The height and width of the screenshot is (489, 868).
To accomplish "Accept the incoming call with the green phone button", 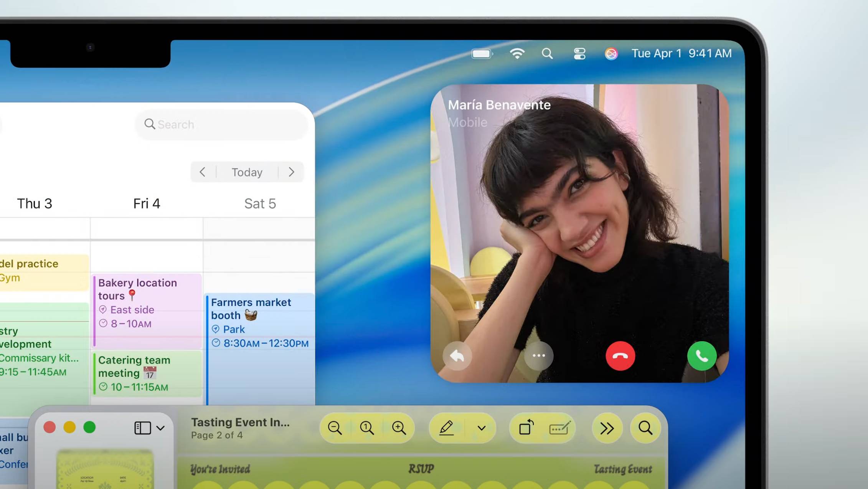I will [x=701, y=356].
